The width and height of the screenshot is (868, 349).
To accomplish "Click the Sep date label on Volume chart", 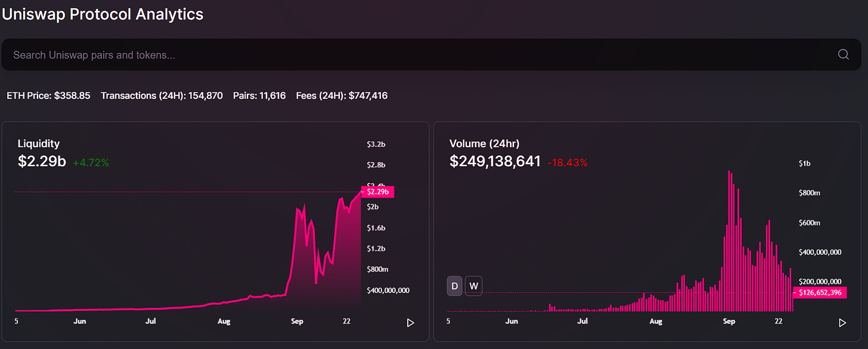I will pyautogui.click(x=728, y=322).
